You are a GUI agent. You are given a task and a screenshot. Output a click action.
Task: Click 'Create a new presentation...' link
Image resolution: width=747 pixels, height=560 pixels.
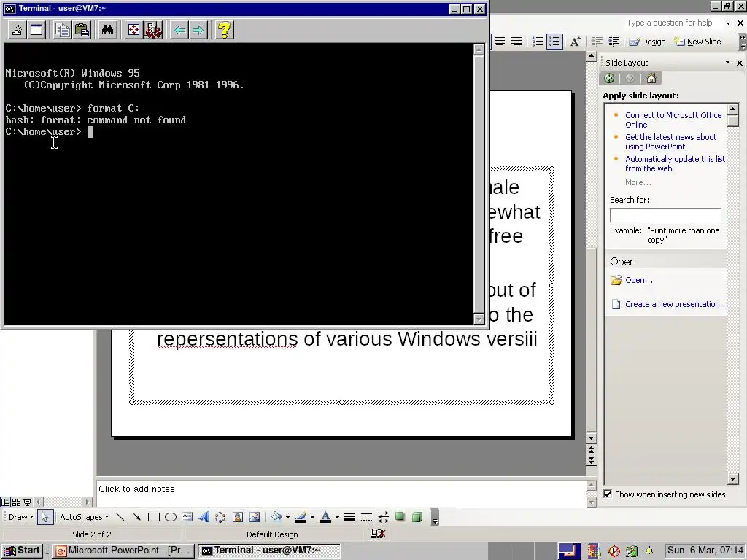click(676, 304)
